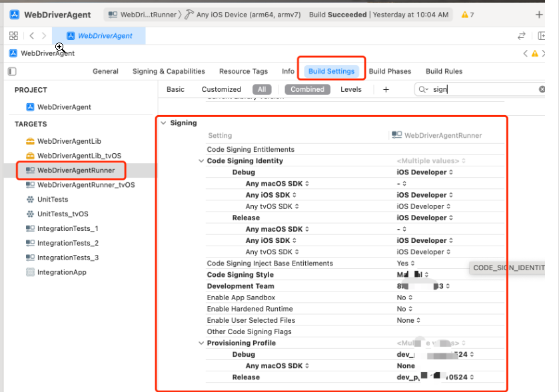Select the WebDriverAgentRunner_tvOS target
This screenshot has width=559, height=392.
click(x=81, y=185)
